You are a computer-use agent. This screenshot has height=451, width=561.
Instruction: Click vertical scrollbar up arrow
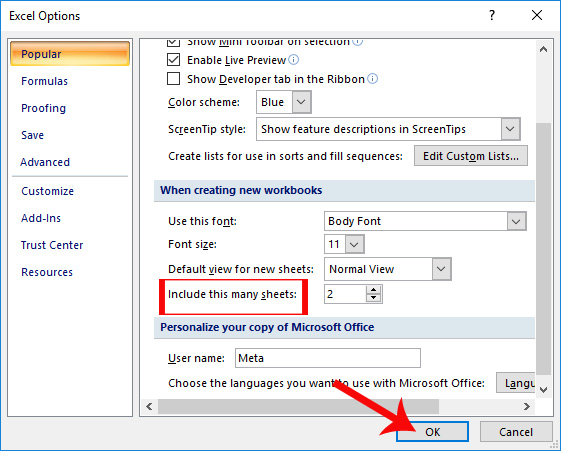point(543,49)
